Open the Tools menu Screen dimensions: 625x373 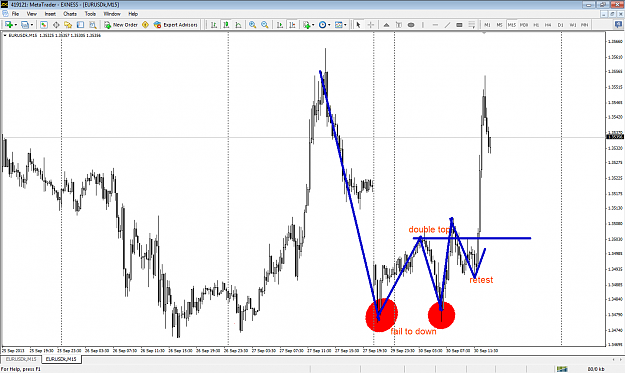tap(90, 14)
